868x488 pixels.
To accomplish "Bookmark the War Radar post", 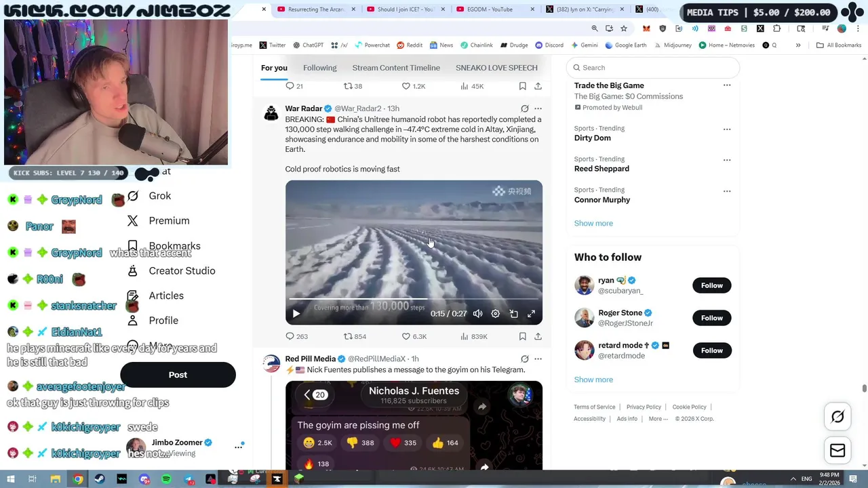I will pyautogui.click(x=522, y=336).
